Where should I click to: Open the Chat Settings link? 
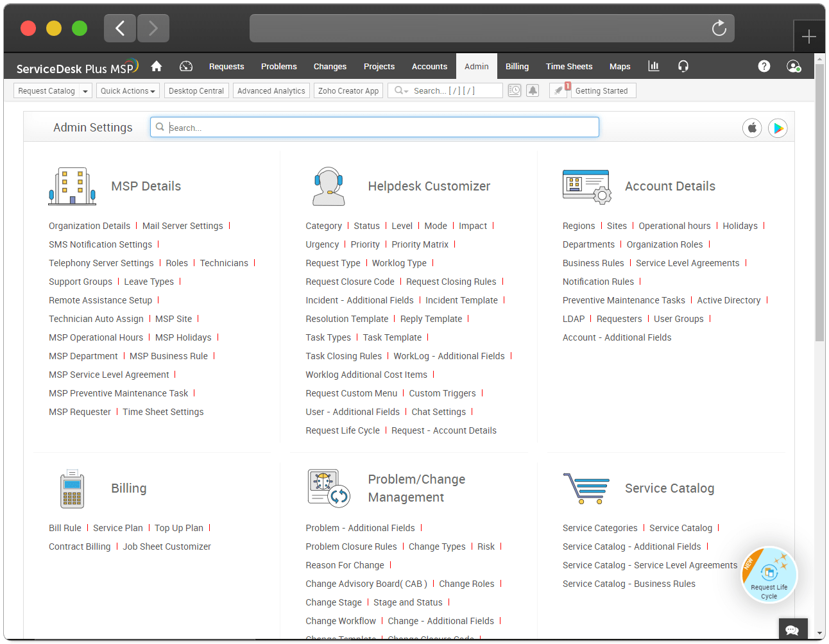[x=439, y=412]
